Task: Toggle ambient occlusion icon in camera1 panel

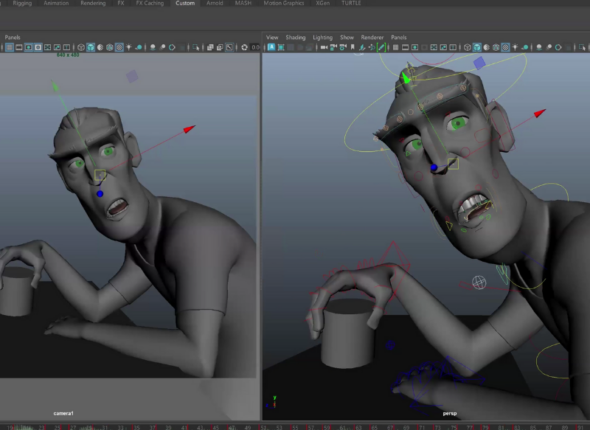Action: coord(153,47)
